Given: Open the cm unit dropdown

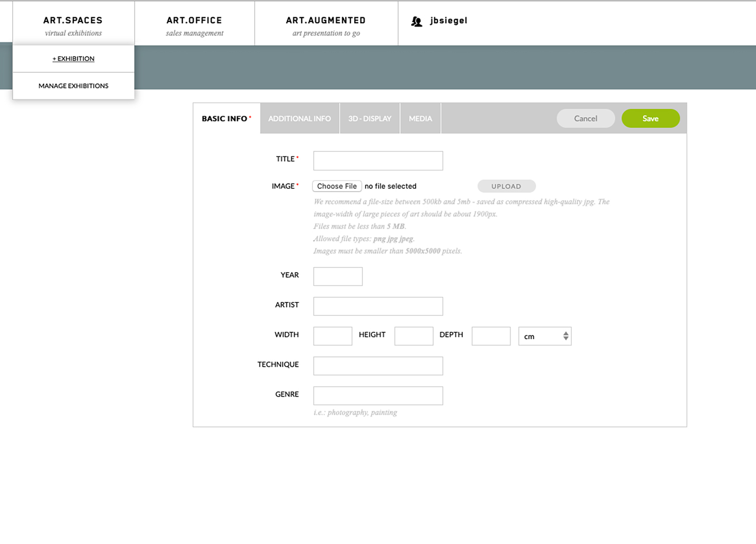Looking at the screenshot, I should [x=544, y=336].
